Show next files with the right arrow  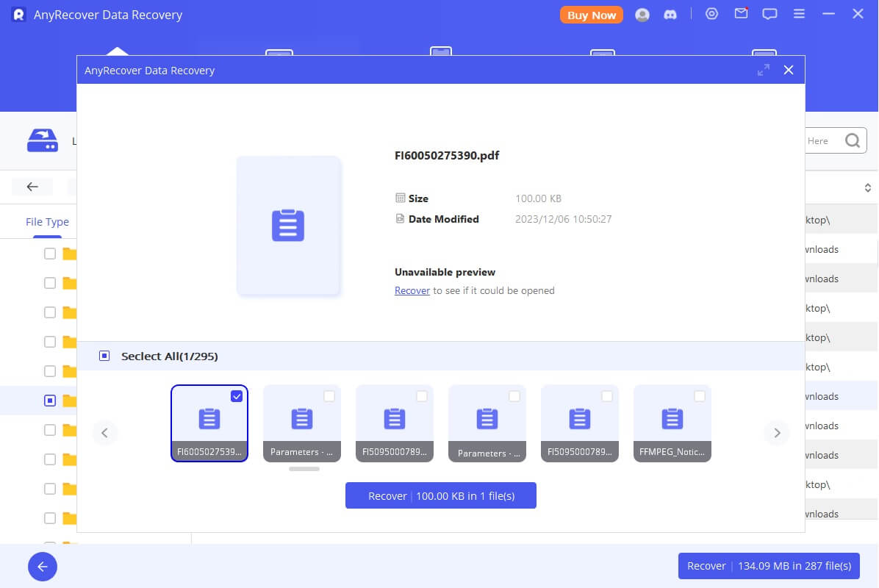coord(777,432)
